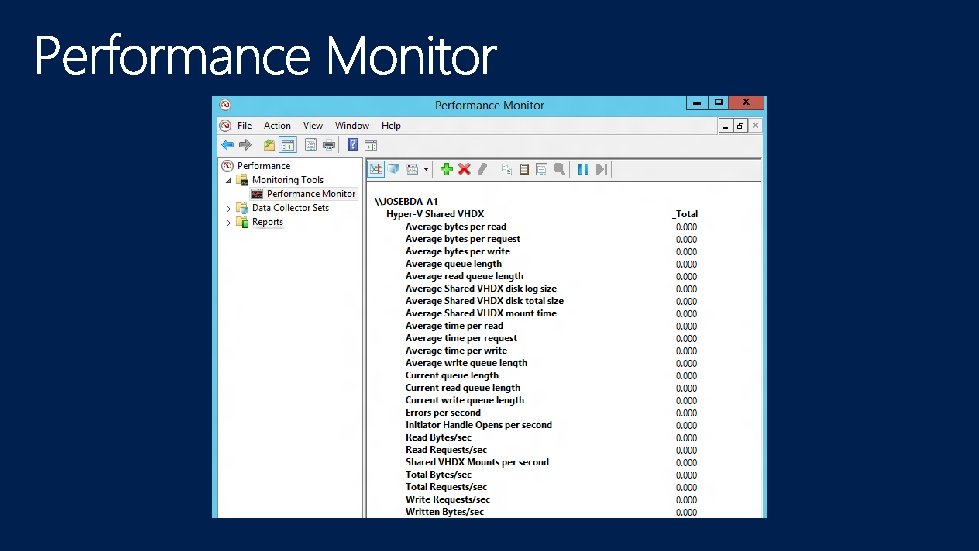Select Average read queue length counter
Image resolution: width=979 pixels, height=551 pixels.
point(465,276)
